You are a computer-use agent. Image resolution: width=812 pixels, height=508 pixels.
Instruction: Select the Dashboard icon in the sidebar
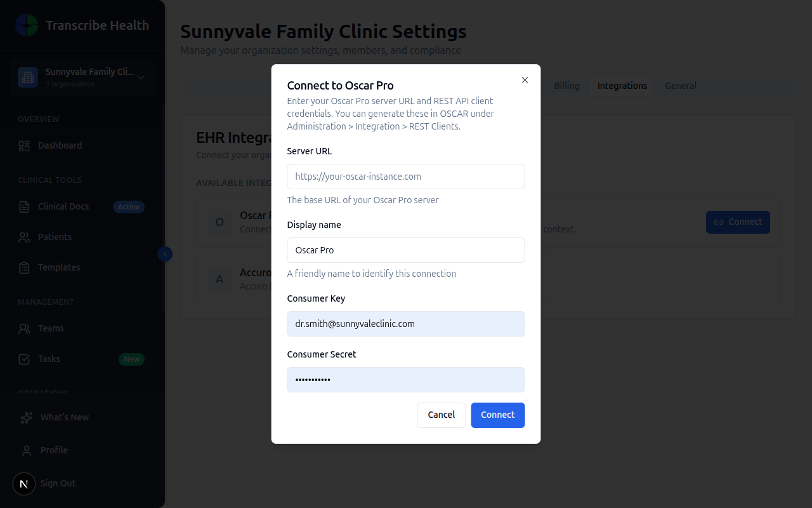(24, 145)
